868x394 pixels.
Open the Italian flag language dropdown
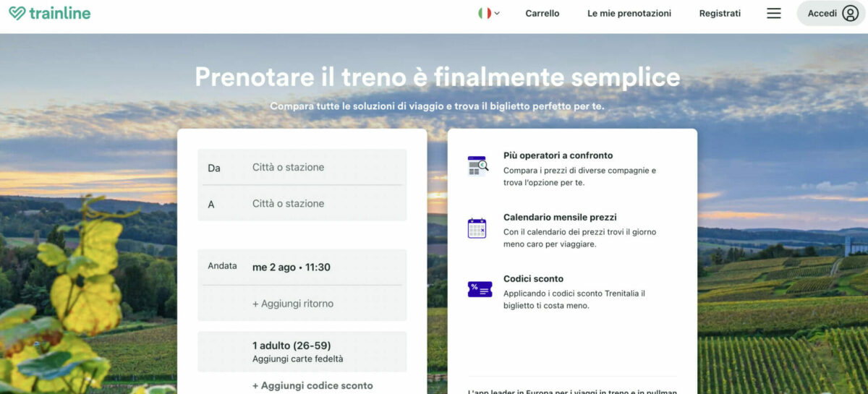click(489, 13)
